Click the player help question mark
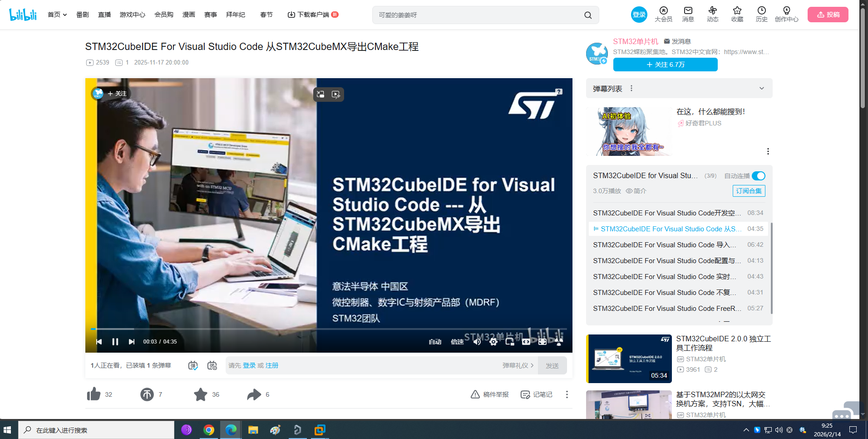The width and height of the screenshot is (868, 439). pos(559,92)
